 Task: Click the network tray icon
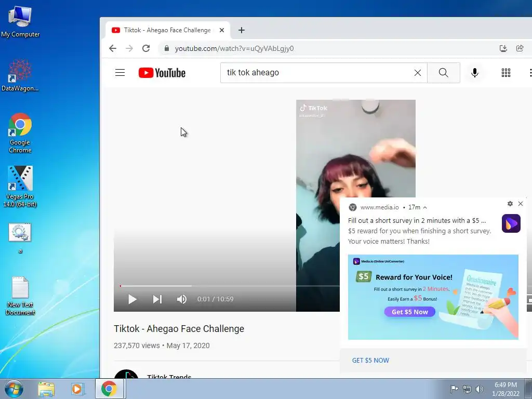tap(467, 389)
